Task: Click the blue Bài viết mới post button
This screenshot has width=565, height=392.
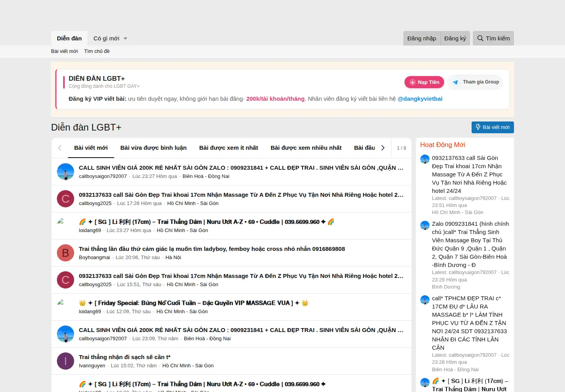Action: 492,127
